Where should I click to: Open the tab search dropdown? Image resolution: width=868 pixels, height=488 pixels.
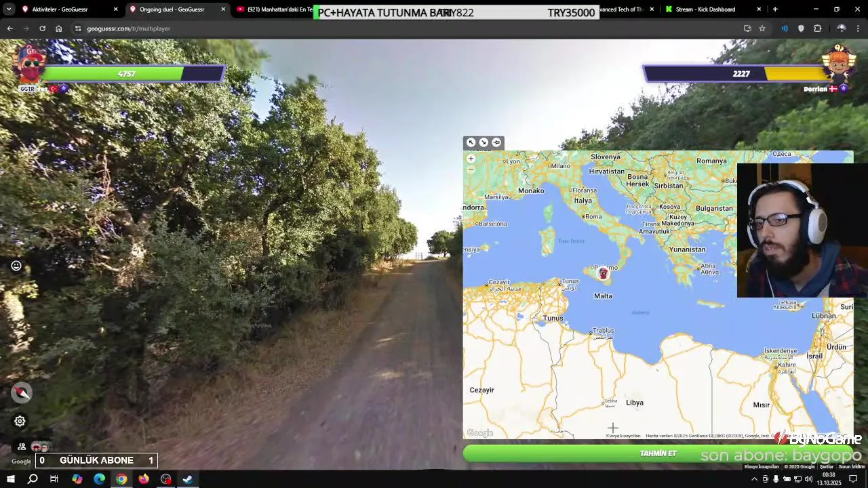(x=8, y=9)
